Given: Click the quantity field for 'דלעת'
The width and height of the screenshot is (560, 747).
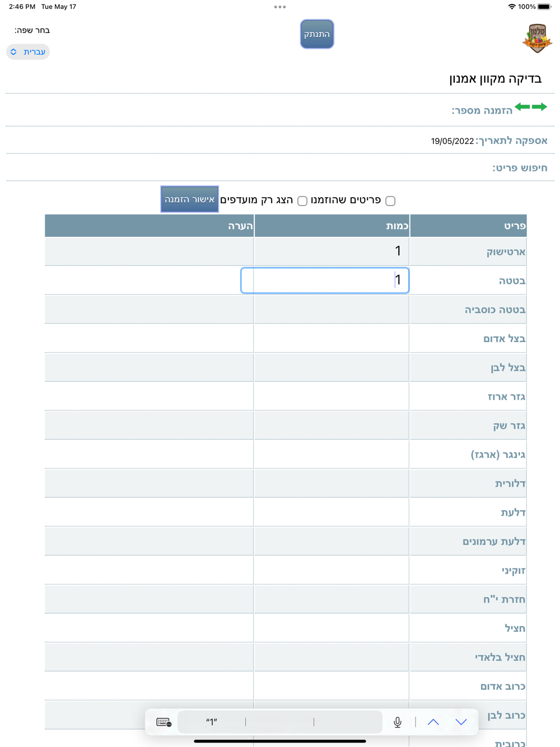Looking at the screenshot, I should [332, 512].
